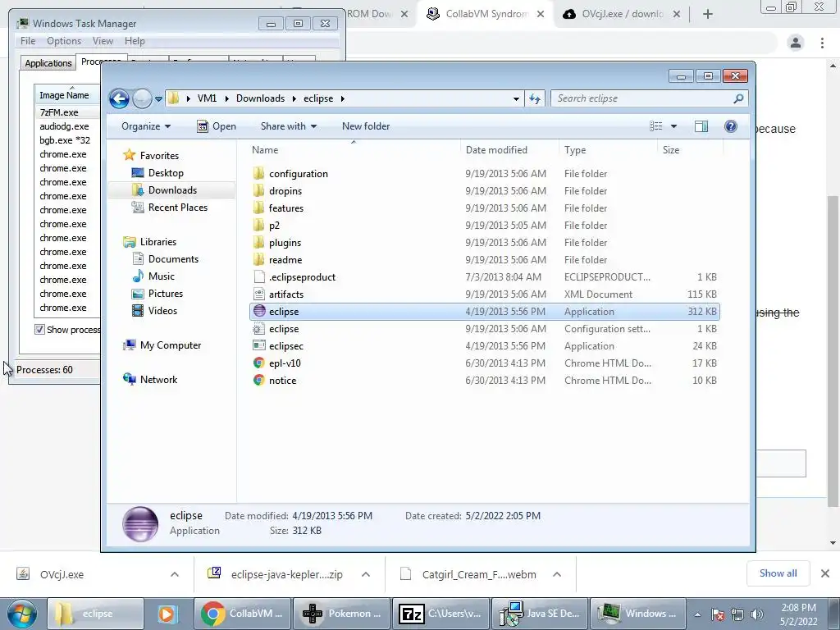Screen dimensions: 840x630
Task: Show the preview pane icon
Action: (701, 126)
